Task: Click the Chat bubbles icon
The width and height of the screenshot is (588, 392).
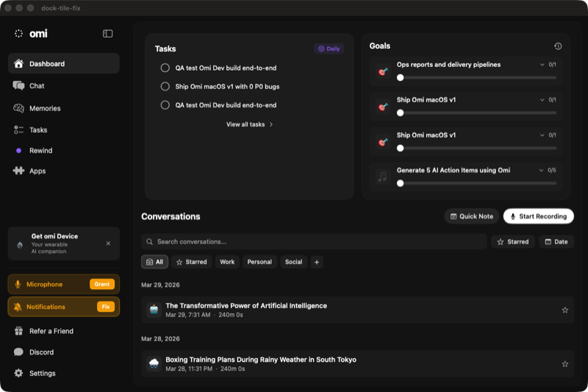Action: coord(18,85)
